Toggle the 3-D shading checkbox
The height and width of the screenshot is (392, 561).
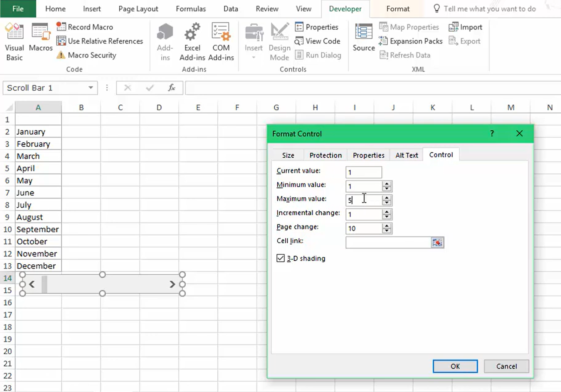coord(280,258)
